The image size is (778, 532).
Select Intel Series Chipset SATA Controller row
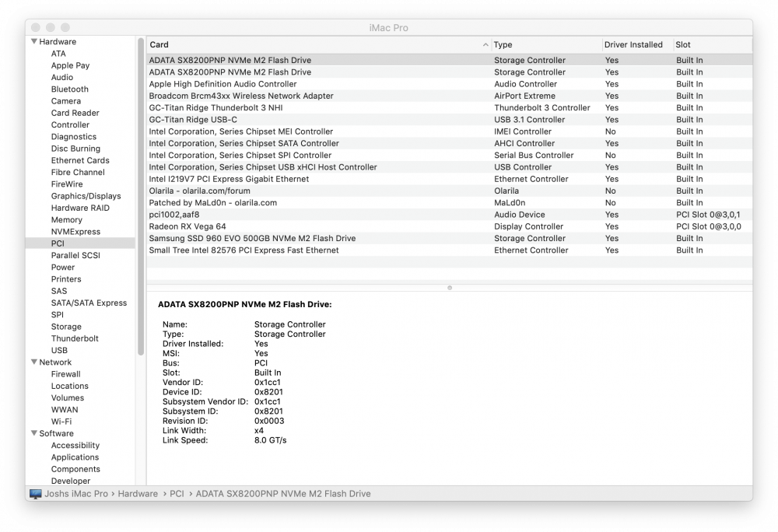pos(450,143)
